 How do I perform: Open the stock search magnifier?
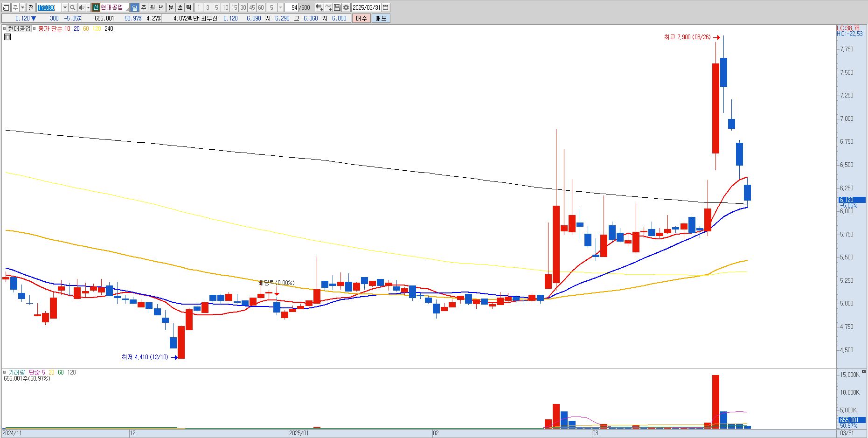point(72,7)
